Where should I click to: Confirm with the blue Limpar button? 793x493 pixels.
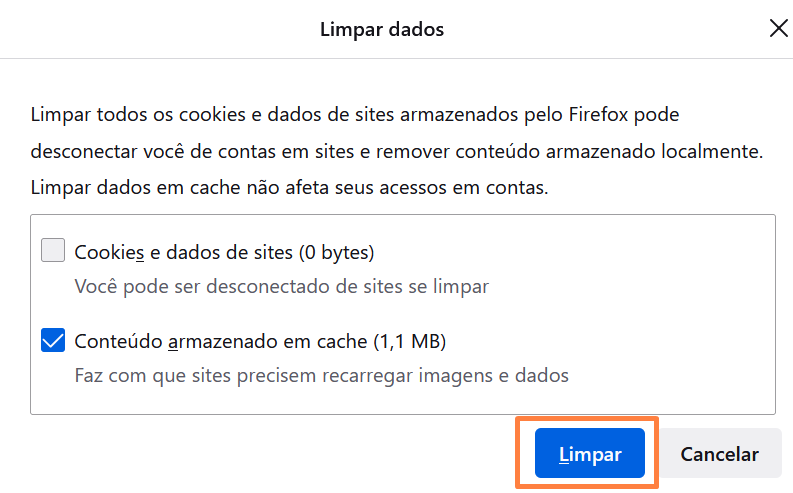click(590, 453)
